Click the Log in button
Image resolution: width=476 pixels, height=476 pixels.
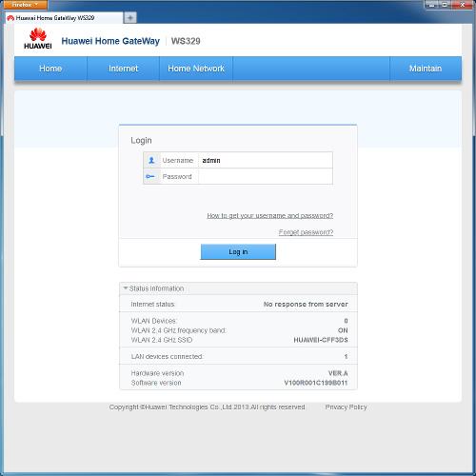[x=238, y=251]
